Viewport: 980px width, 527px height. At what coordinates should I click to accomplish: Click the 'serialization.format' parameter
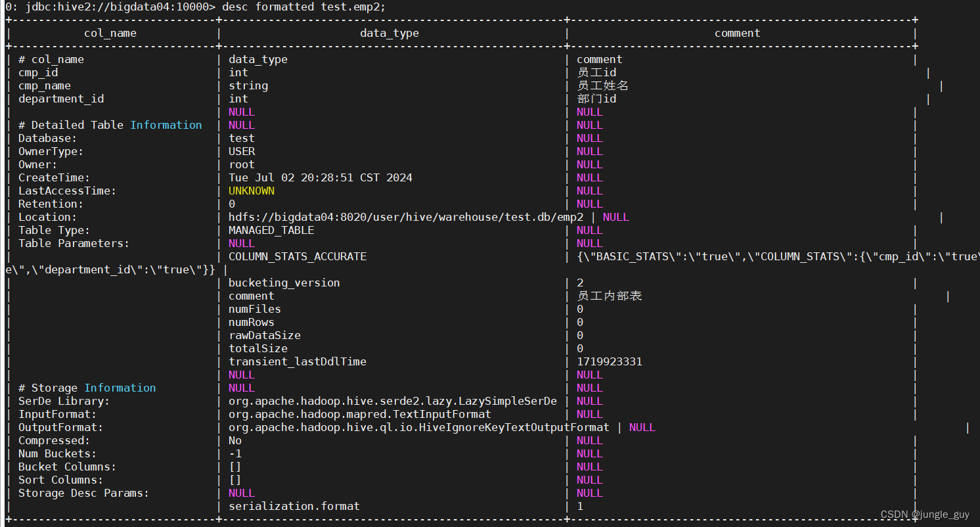pos(294,506)
